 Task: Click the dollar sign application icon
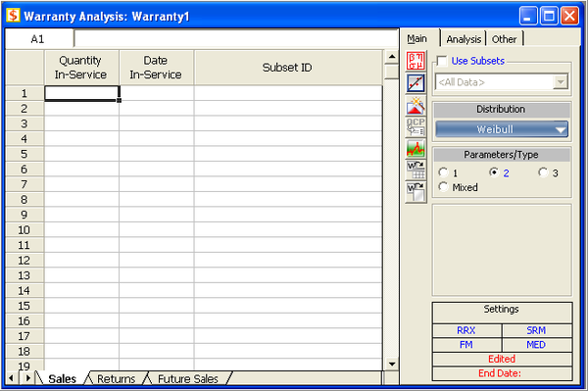(13, 16)
